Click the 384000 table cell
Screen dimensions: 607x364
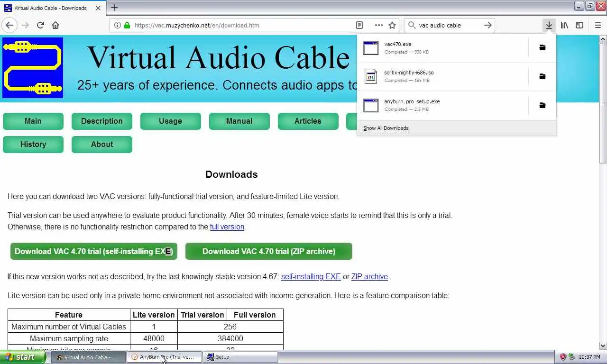click(230, 338)
